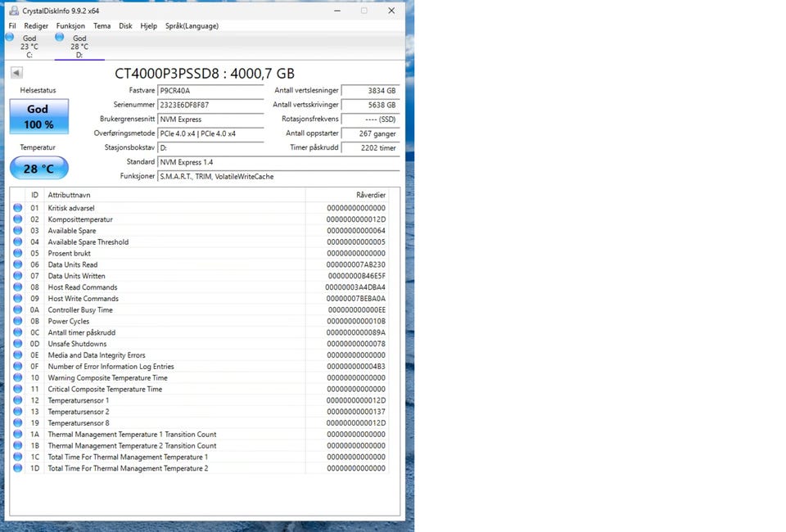Click the CrystalDiskInfo title bar icon
The image size is (786, 532).
[14, 10]
